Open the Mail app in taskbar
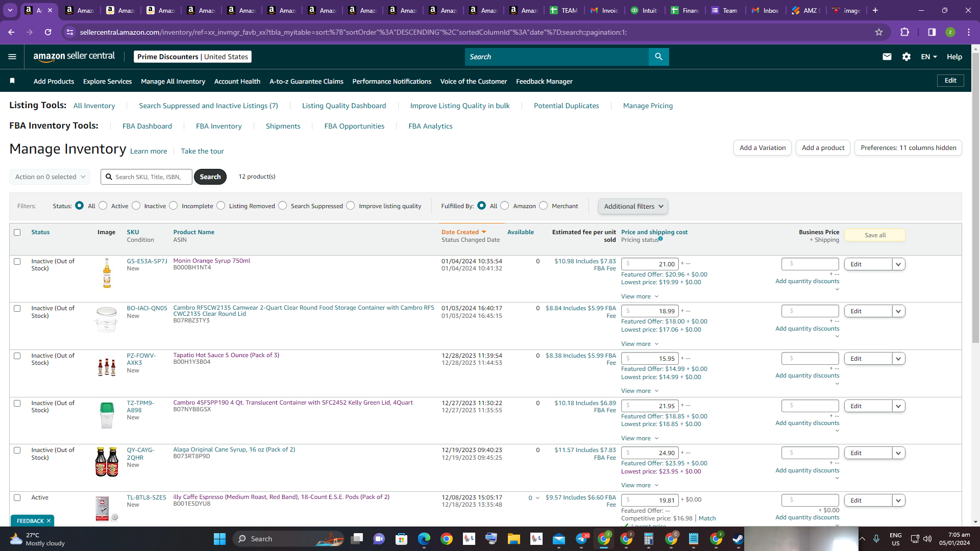Screen dimensions: 980x551 tap(559, 539)
